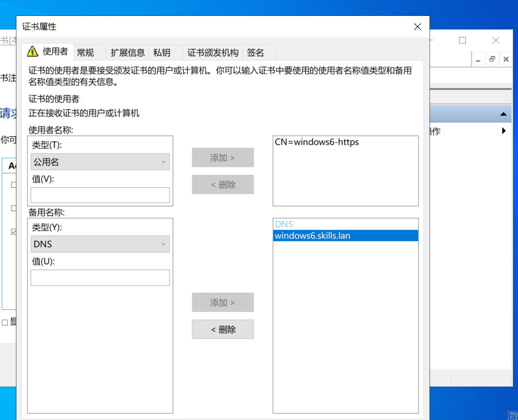Click the 值(V) subject name input field
This screenshot has width=518, height=420.
point(100,195)
